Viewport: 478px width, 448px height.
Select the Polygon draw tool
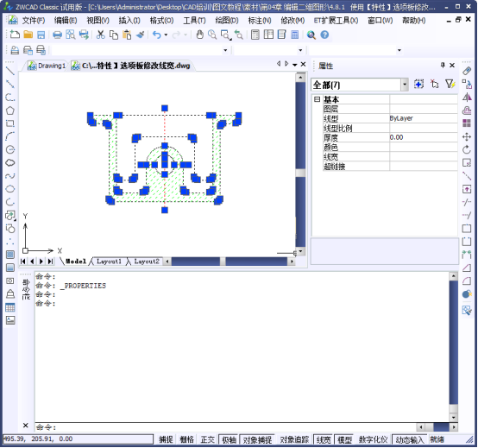(10, 110)
